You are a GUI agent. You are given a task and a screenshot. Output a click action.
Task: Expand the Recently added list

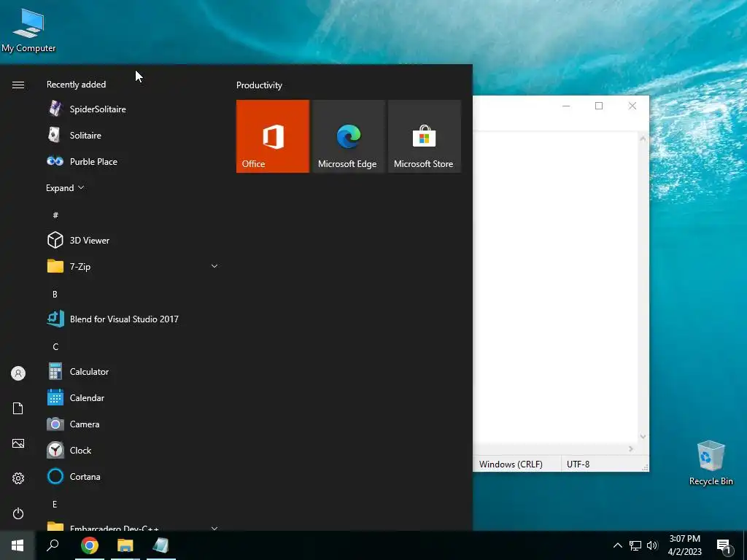65,187
